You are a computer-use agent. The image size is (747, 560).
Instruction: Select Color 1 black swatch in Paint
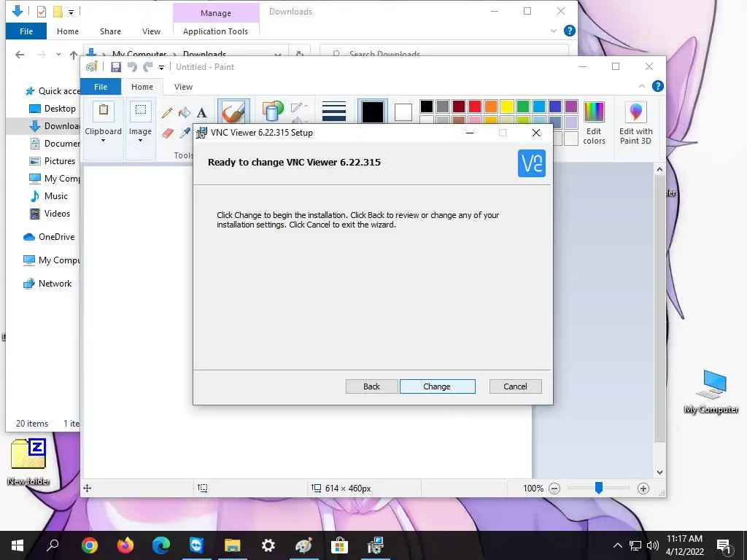(373, 112)
